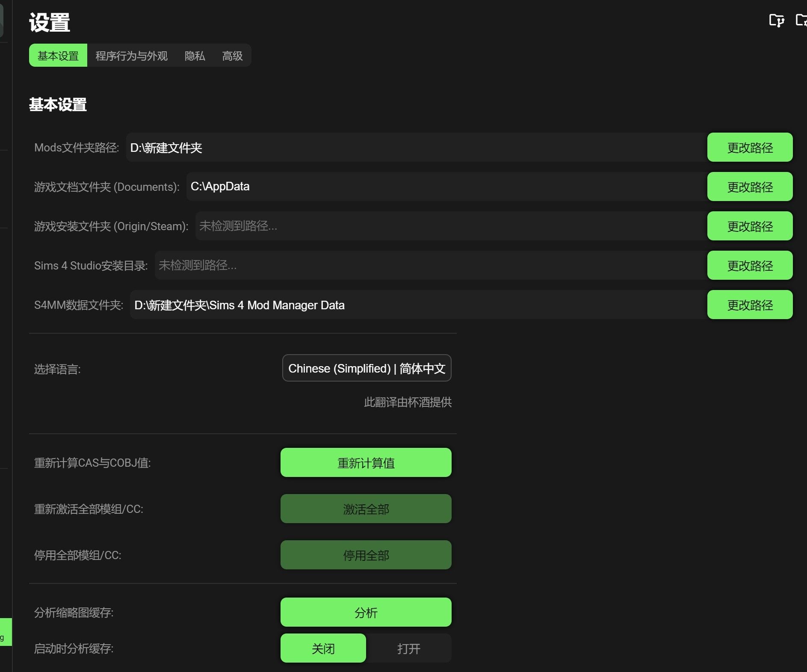807x672 pixels.
Task: Click the 重新计算CAS与COBJ值 label
Action: tap(92, 463)
